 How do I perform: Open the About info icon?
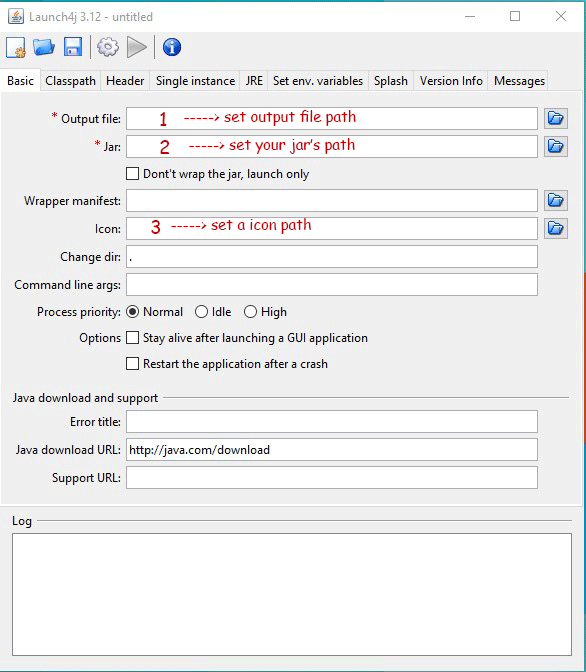(172, 47)
